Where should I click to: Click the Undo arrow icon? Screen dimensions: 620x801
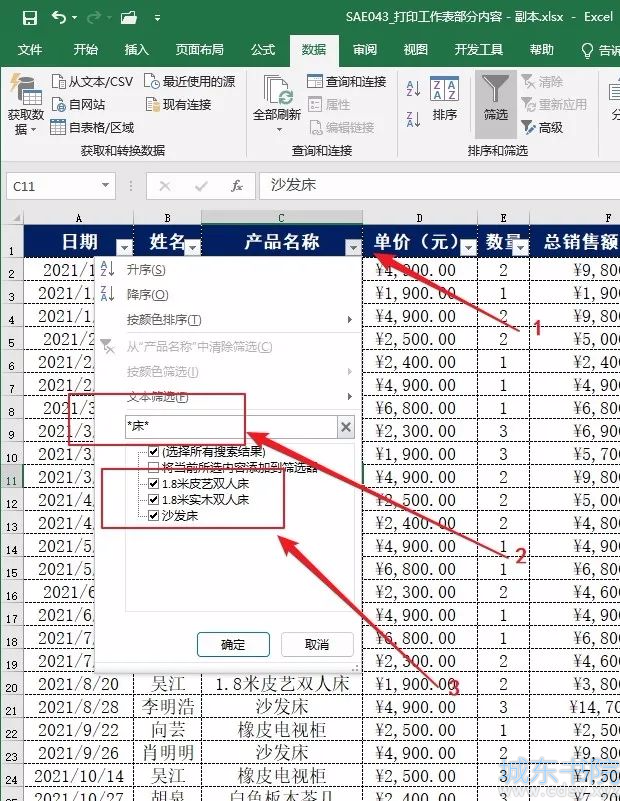coord(59,18)
